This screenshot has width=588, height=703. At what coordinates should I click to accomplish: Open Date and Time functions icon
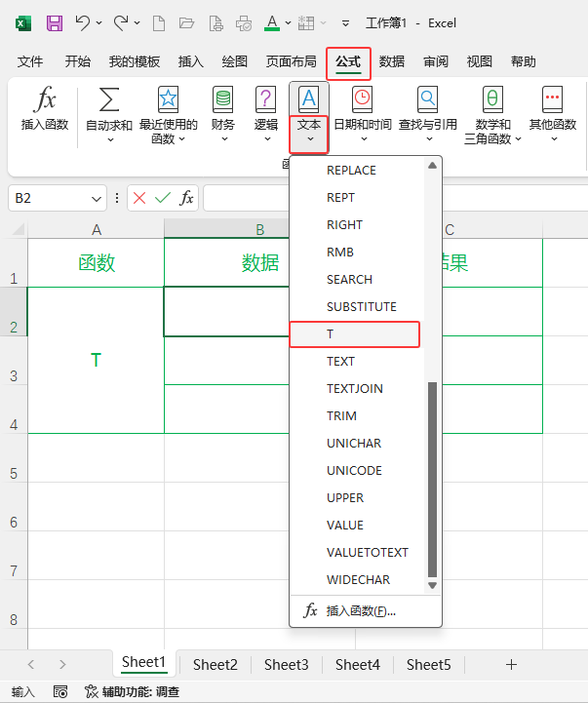coord(363,99)
